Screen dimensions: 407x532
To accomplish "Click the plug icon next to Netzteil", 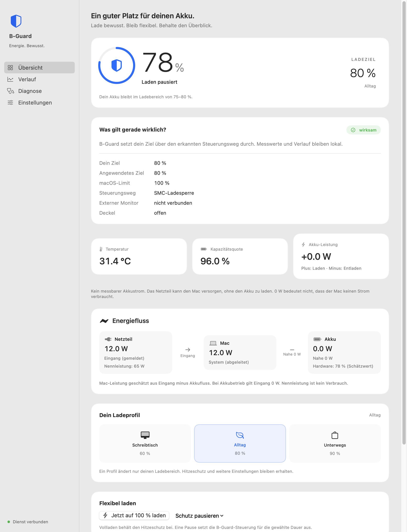I will tap(108, 339).
